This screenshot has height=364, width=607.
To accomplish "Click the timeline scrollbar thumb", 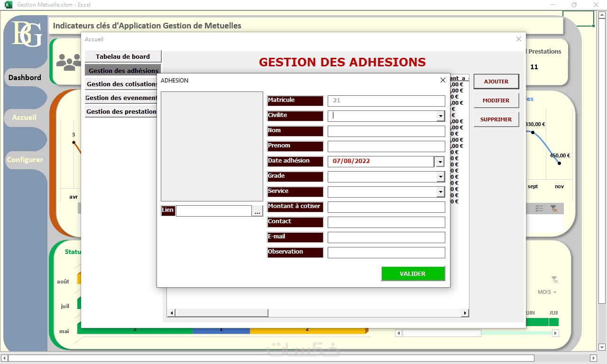I will 442,333.
